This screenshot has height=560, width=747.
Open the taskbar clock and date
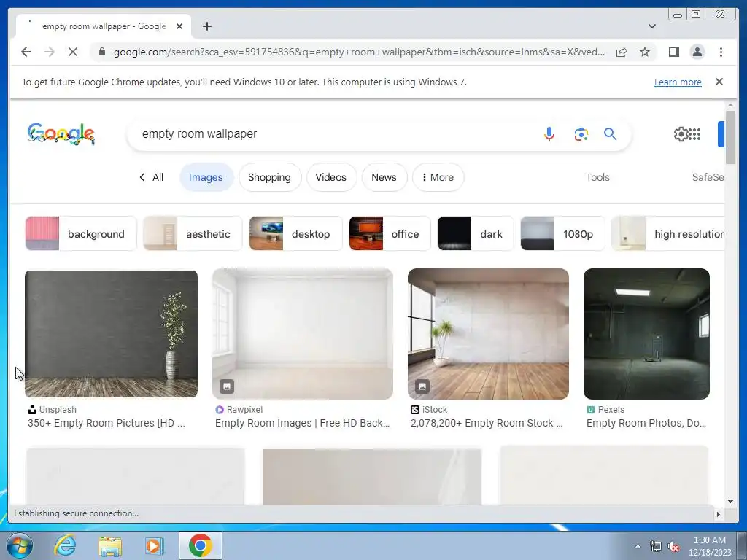(x=710, y=546)
